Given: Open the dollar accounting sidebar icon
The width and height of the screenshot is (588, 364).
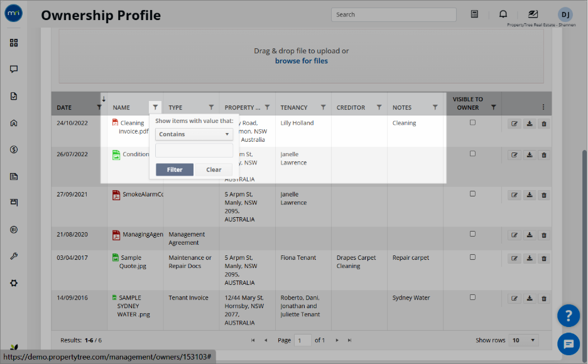Looking at the screenshot, I should point(14,149).
